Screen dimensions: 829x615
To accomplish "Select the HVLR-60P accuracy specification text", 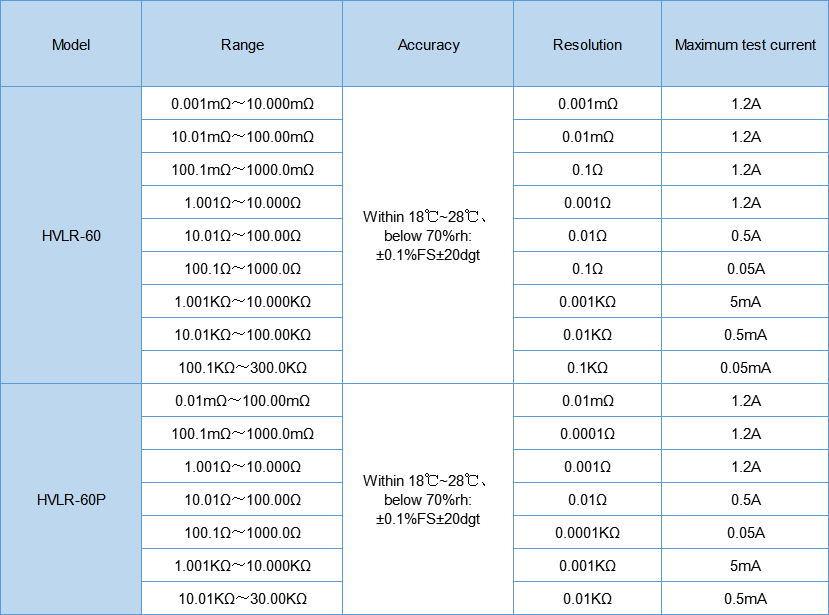I will coord(428,500).
